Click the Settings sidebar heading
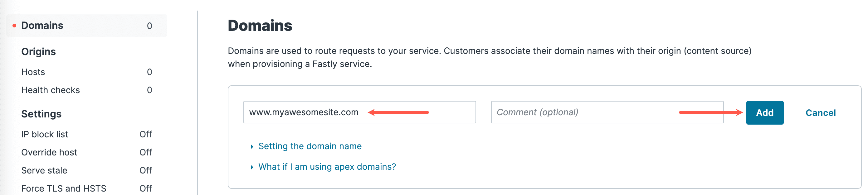This screenshot has height=195, width=868. click(41, 114)
